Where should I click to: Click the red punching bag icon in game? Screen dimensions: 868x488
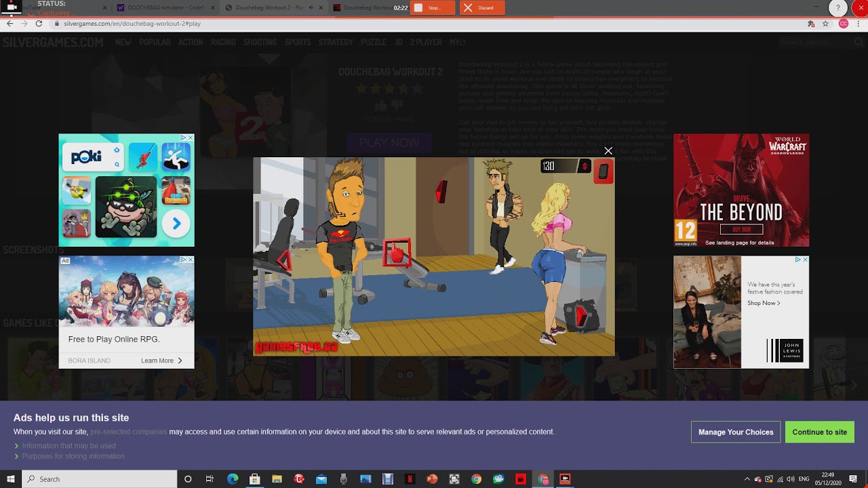(x=397, y=253)
